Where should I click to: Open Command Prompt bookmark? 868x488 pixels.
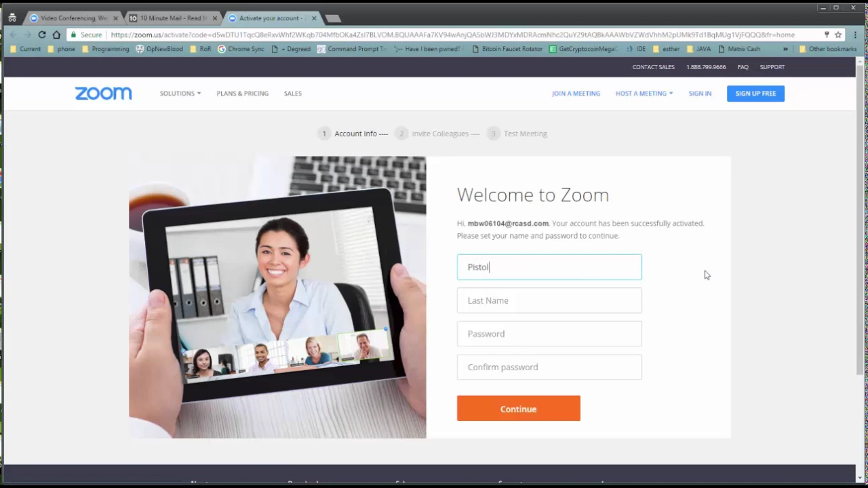pyautogui.click(x=351, y=49)
